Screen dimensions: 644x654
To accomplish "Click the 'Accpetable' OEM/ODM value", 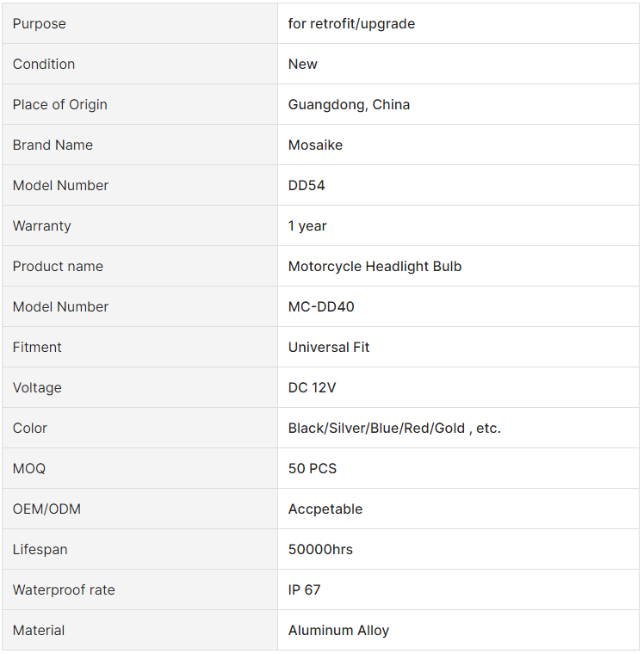I will (x=325, y=509).
